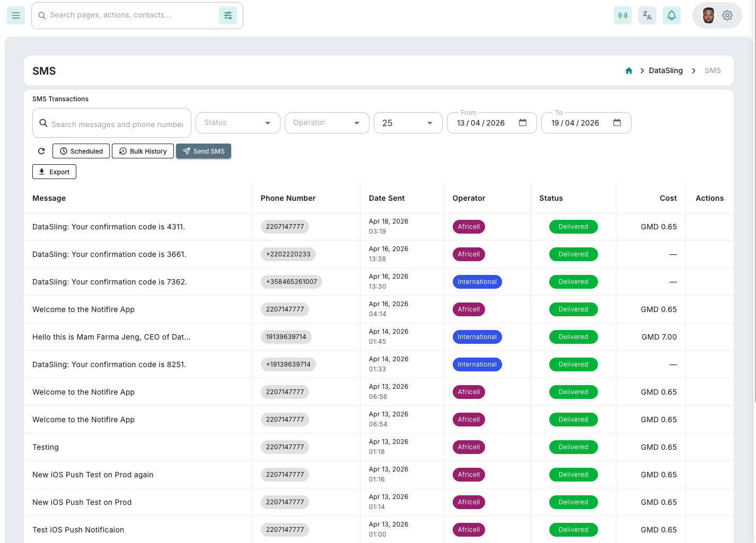
Task: Click the Cost column header
Action: (668, 198)
